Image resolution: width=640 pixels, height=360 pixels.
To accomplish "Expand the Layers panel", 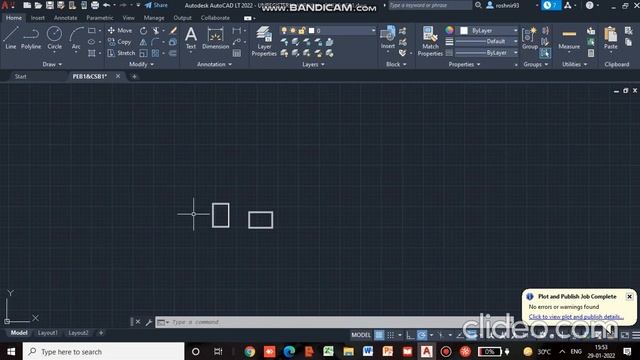I will tap(313, 64).
